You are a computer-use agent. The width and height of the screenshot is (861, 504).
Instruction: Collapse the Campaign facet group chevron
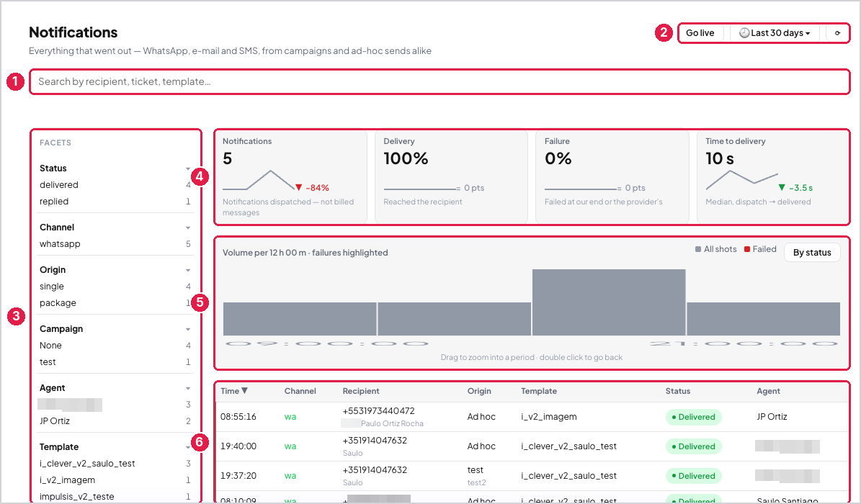[x=188, y=329]
